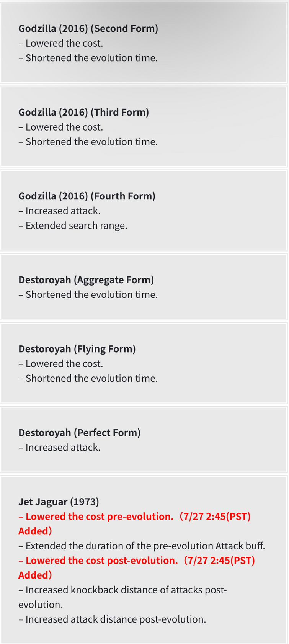Click the Godzilla (2016) (Fourth Form) heading
The height and width of the screenshot is (644, 289).
[x=87, y=196]
